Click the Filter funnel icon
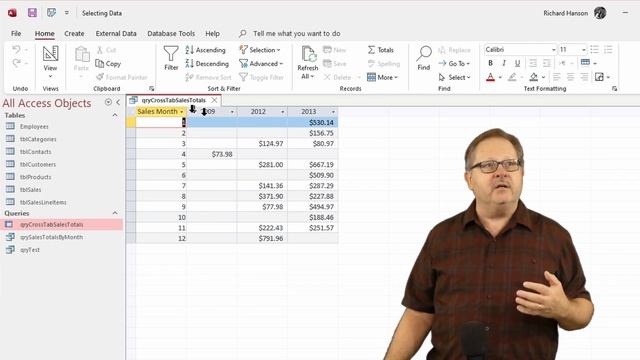640x360 pixels. [x=171, y=53]
